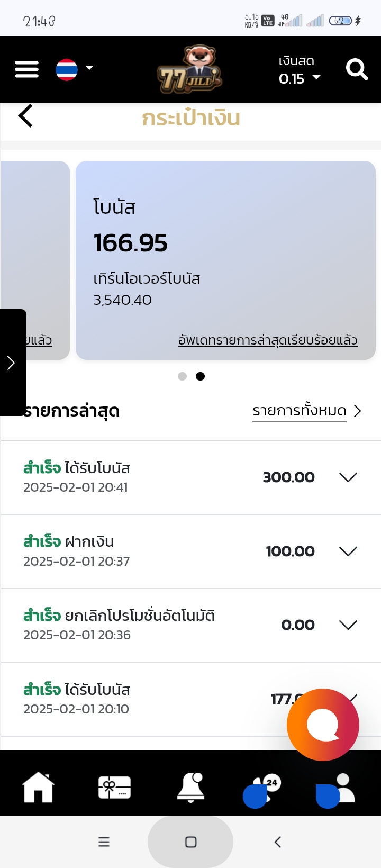Open the hamburger menu

(x=26, y=69)
